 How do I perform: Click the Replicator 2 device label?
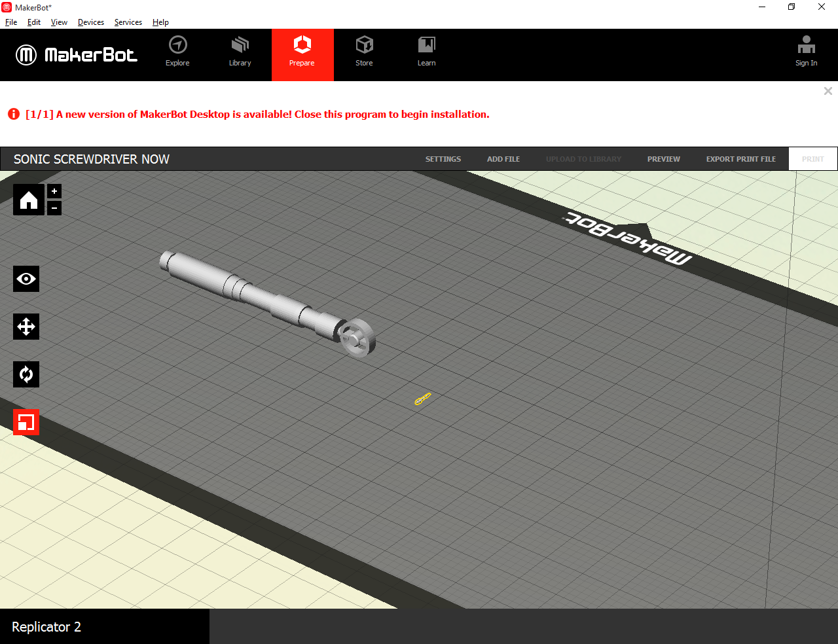coord(46,627)
